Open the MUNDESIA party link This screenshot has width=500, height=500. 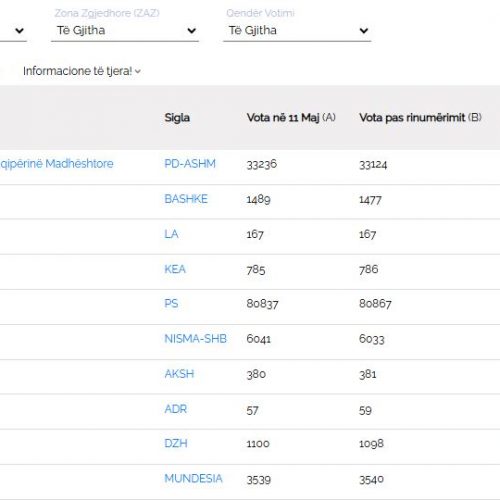click(193, 478)
